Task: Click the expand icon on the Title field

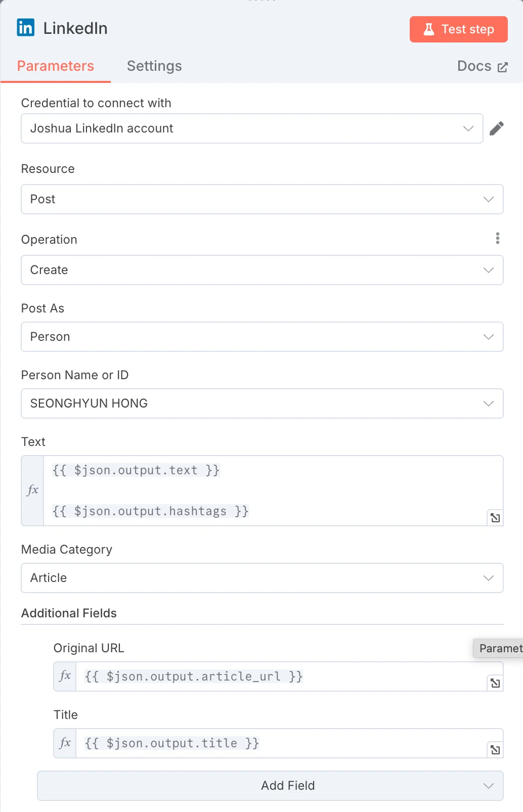Action: [x=495, y=750]
